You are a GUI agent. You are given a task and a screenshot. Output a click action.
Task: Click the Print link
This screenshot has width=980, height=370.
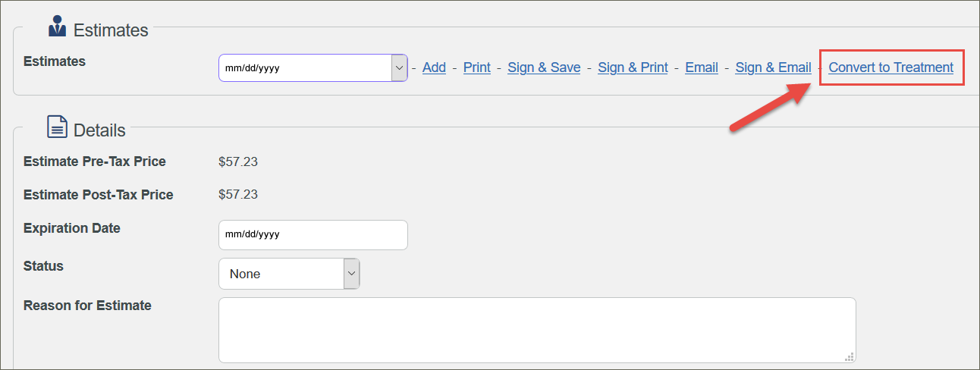[x=477, y=67]
